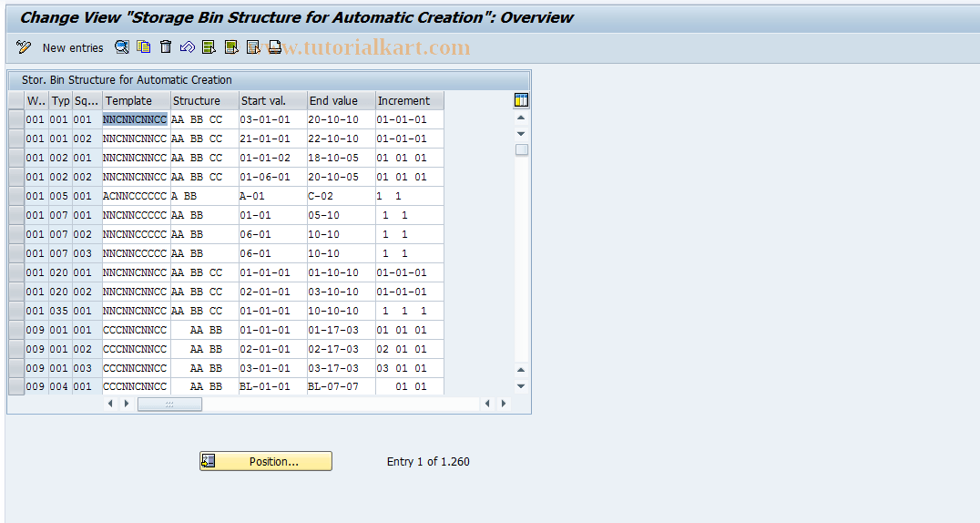
Task: Click the highlighted Template field in first row
Action: pos(136,119)
